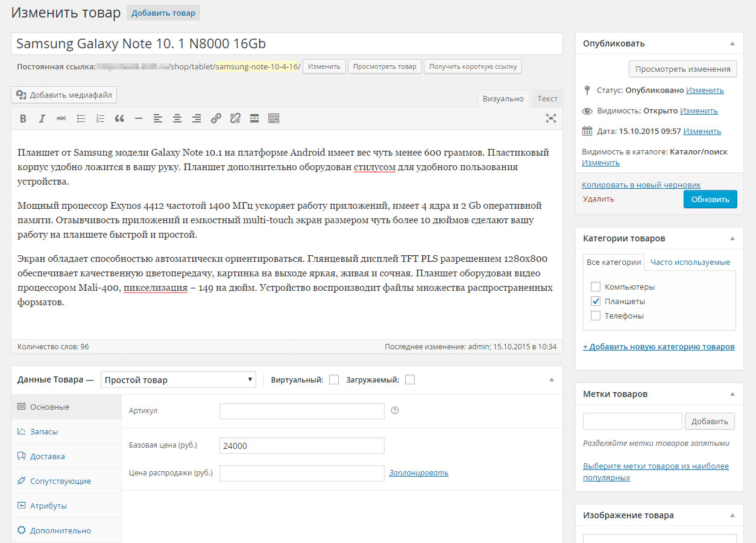Click Запланировать link beside sale price
The image size is (756, 543).
pos(418,472)
